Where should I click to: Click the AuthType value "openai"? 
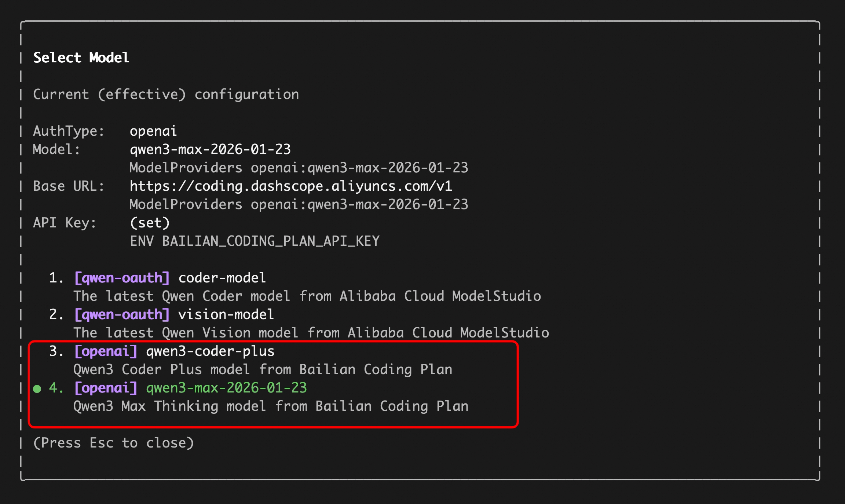click(x=153, y=131)
